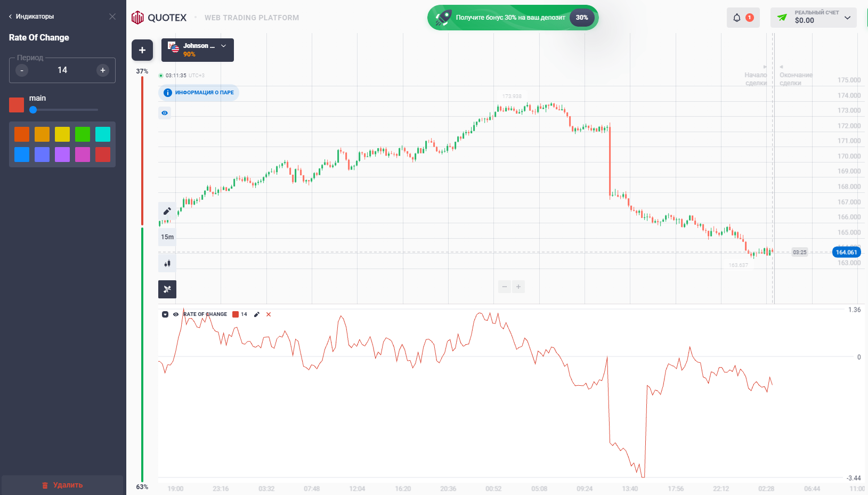868x495 pixels.
Task: Open the candlestick chart type selector
Action: [167, 263]
